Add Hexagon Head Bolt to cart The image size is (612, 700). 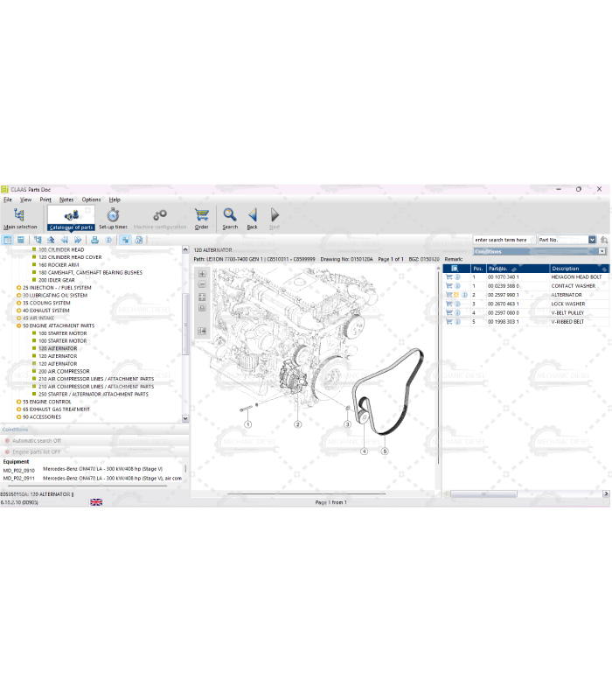[x=449, y=277]
